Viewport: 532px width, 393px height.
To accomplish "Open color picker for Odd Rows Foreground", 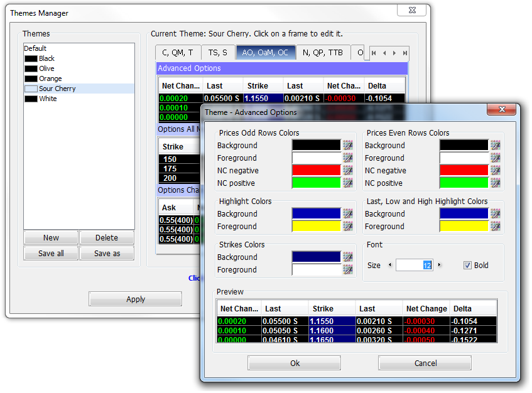I will pyautogui.click(x=348, y=158).
